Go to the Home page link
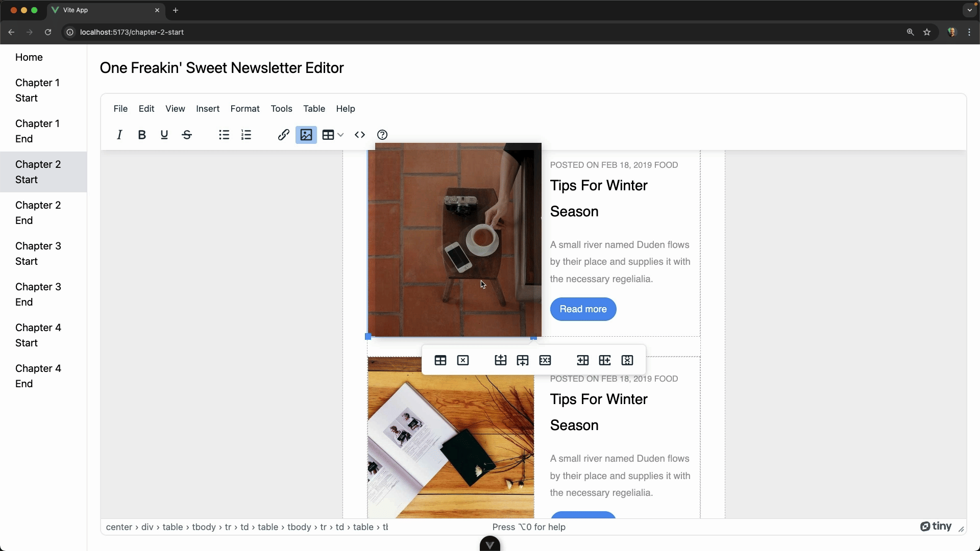 pyautogui.click(x=29, y=57)
